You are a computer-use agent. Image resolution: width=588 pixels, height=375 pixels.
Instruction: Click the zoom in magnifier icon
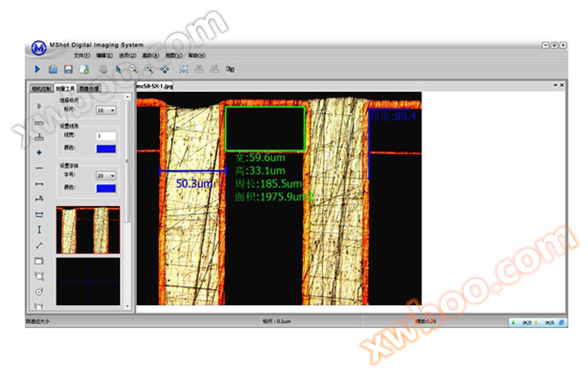click(x=149, y=69)
